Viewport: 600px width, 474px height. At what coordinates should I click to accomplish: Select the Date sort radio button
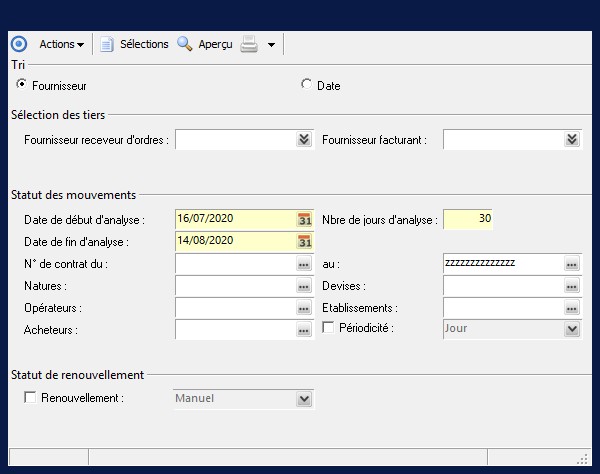point(306,85)
